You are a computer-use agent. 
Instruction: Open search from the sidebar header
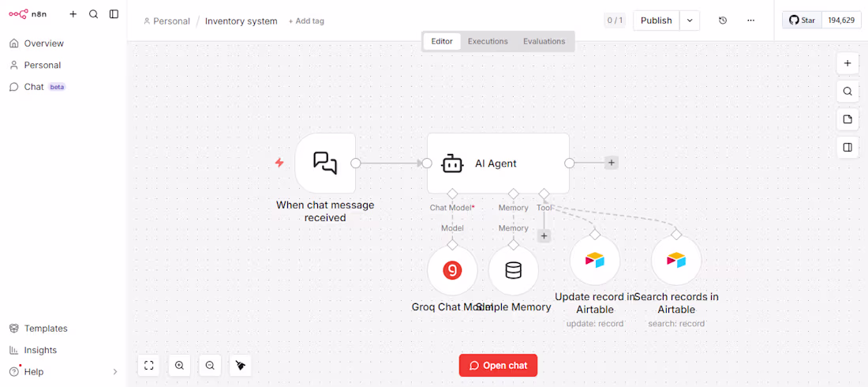tap(94, 14)
